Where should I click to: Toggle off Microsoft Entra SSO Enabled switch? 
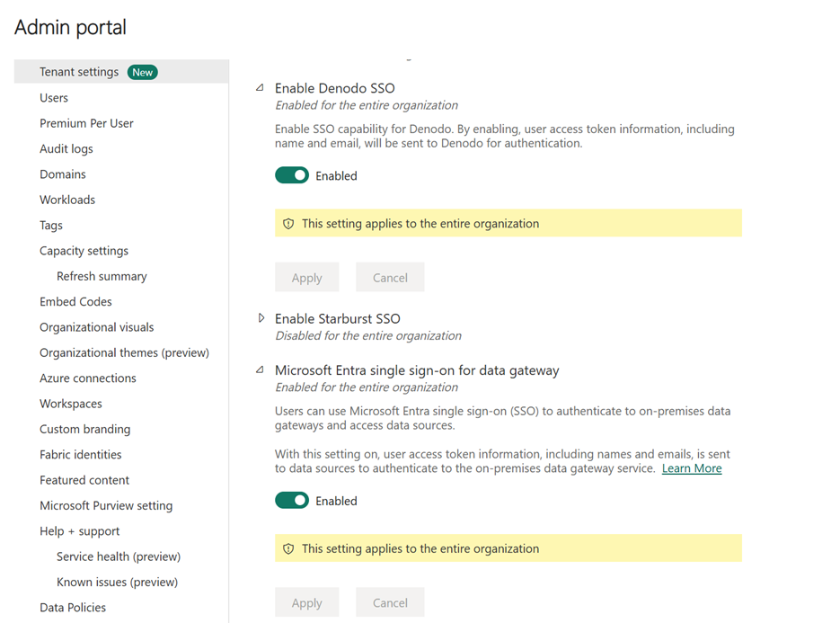tap(292, 500)
